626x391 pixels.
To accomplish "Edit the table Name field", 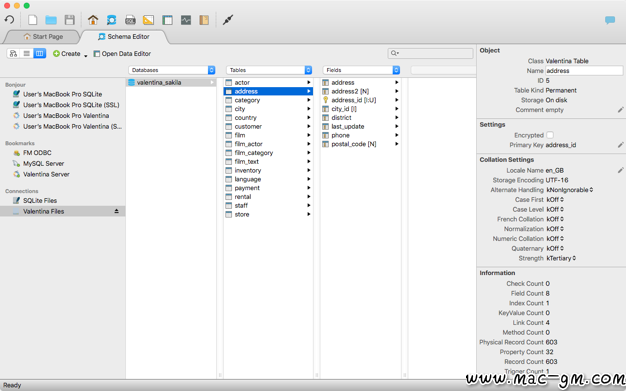I will pyautogui.click(x=584, y=71).
